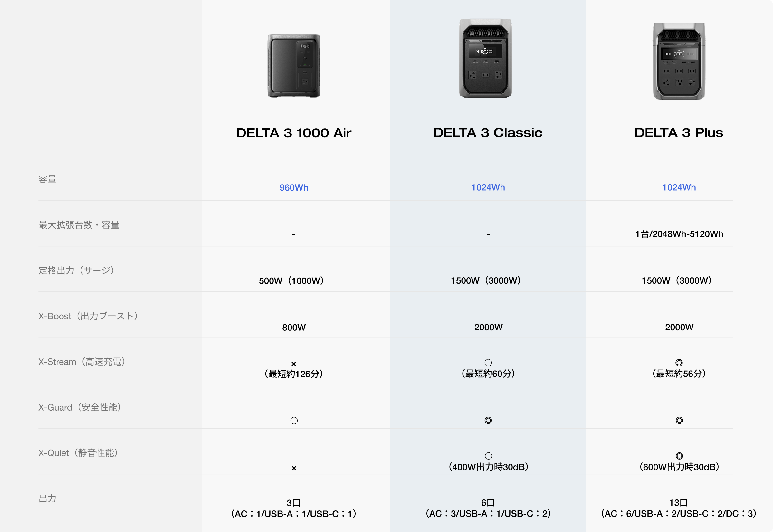Click the DELTA 3 1000 Air product image

pyautogui.click(x=293, y=66)
